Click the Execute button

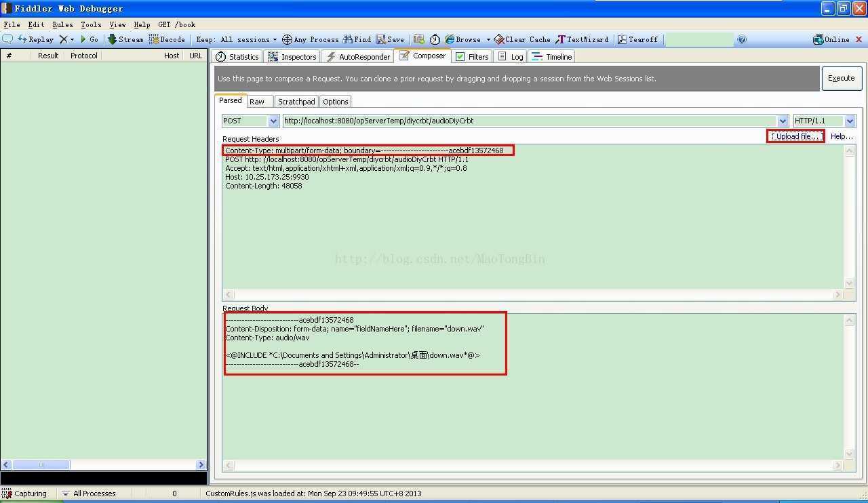pos(841,78)
